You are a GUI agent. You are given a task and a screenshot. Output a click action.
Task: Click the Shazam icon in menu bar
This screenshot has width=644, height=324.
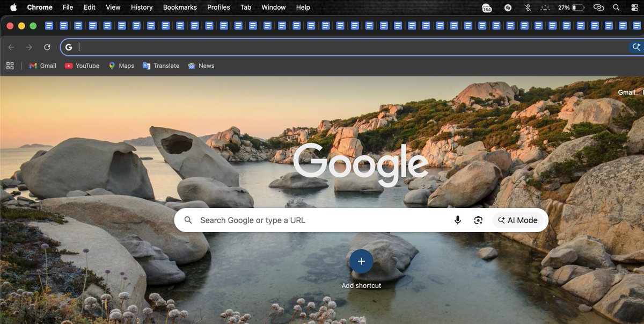508,8
